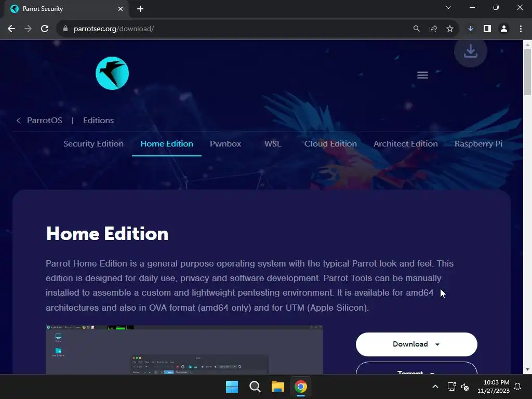Click the Parrot Security browser tab
The width and height of the screenshot is (532, 399).
pyautogui.click(x=67, y=9)
